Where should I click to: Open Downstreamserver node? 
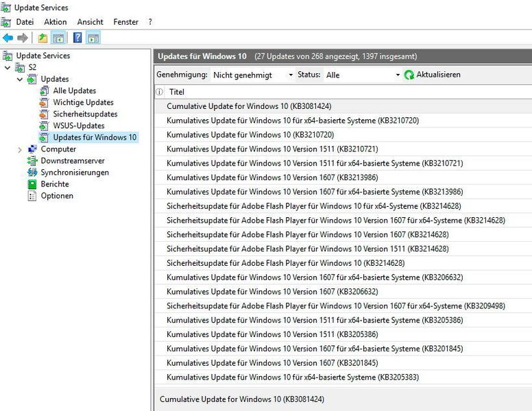point(73,161)
